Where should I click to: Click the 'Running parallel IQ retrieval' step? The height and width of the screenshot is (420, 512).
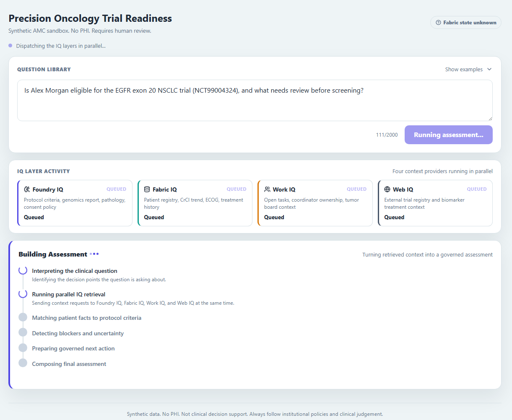pos(69,294)
